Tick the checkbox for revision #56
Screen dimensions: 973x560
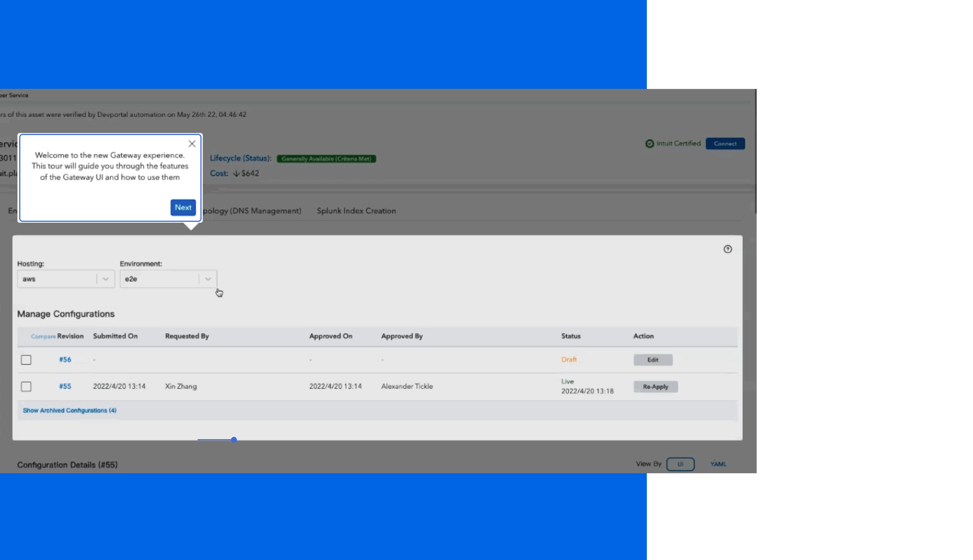tap(26, 360)
